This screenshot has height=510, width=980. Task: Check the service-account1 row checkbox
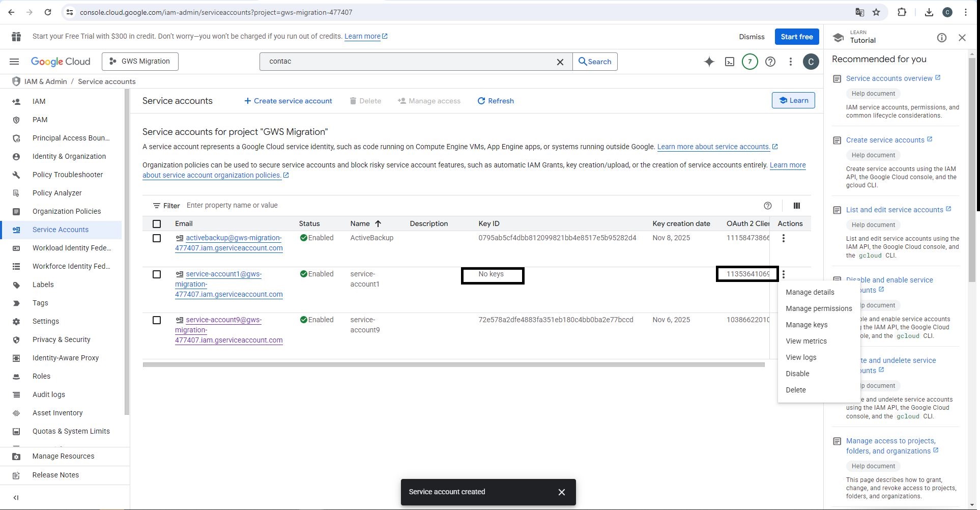click(157, 274)
